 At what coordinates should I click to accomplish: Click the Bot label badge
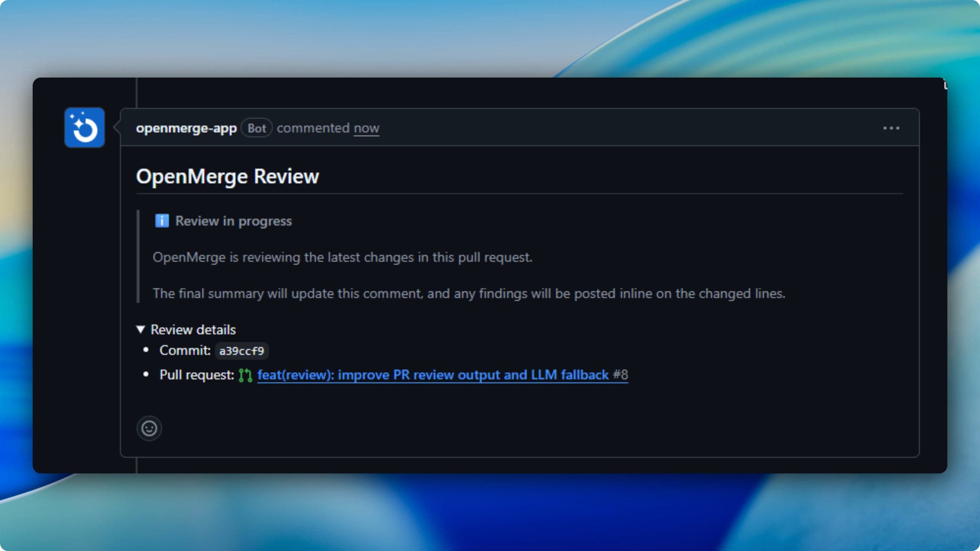[256, 128]
